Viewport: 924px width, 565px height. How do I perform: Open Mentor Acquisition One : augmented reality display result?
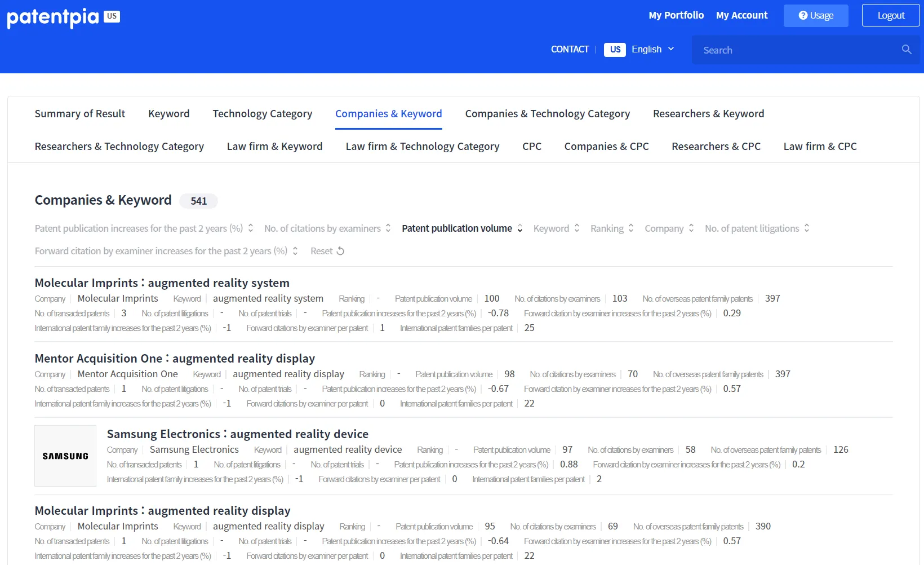tap(175, 359)
